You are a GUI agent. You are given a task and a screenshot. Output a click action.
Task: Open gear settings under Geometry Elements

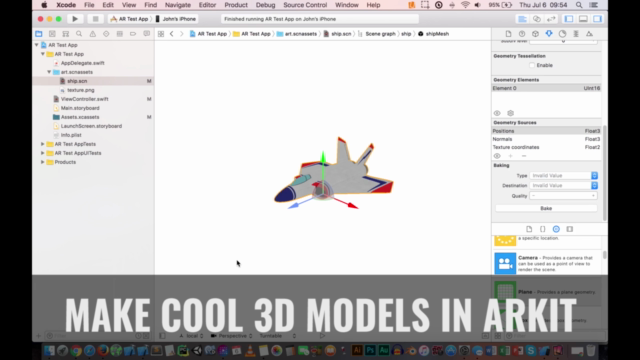click(x=510, y=113)
